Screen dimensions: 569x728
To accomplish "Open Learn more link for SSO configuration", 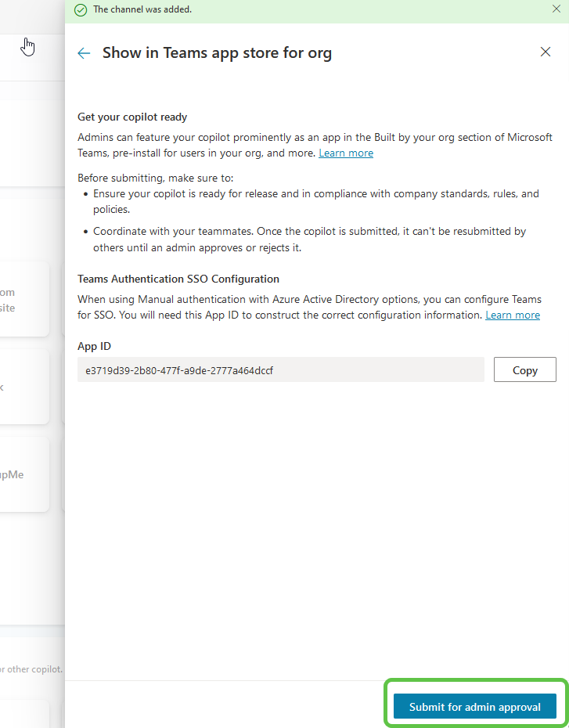I will (x=512, y=315).
